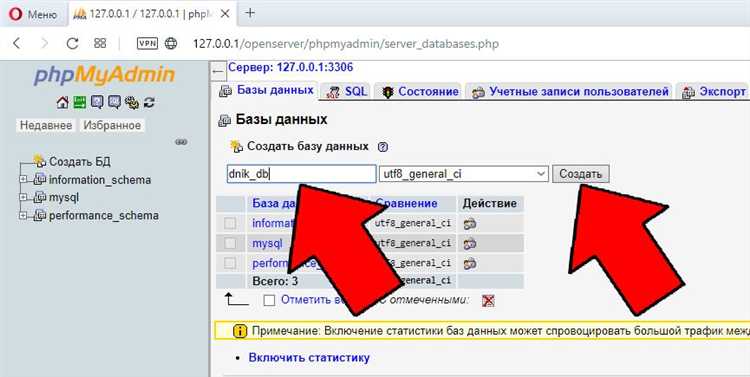Open a new browser tab
Screen dimensions: 750x377
[x=249, y=13]
